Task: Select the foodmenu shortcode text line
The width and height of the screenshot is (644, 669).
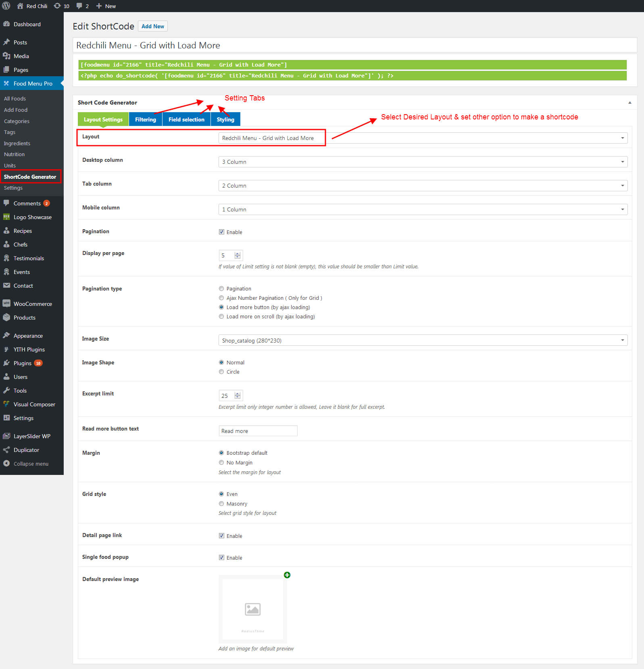Action: (352, 65)
